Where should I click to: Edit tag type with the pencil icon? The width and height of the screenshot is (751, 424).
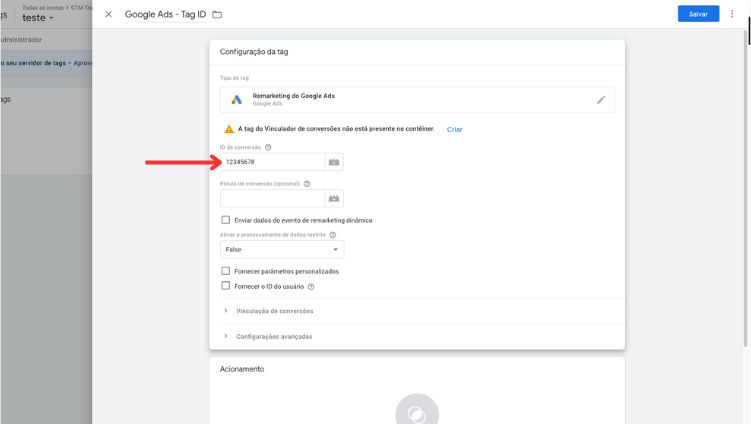click(601, 100)
